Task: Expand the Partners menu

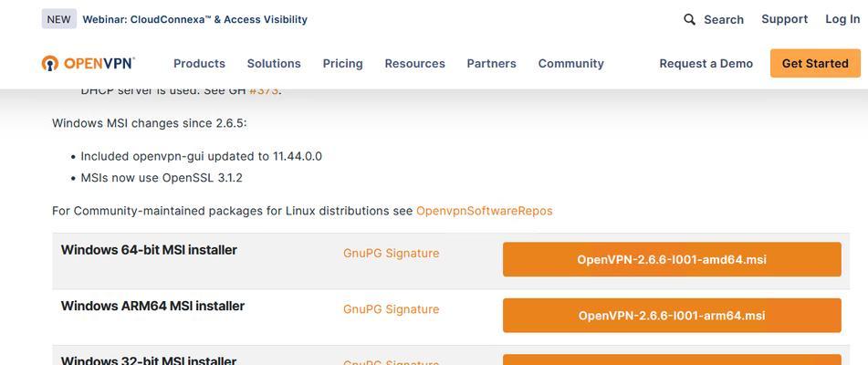Action: pyautogui.click(x=491, y=63)
